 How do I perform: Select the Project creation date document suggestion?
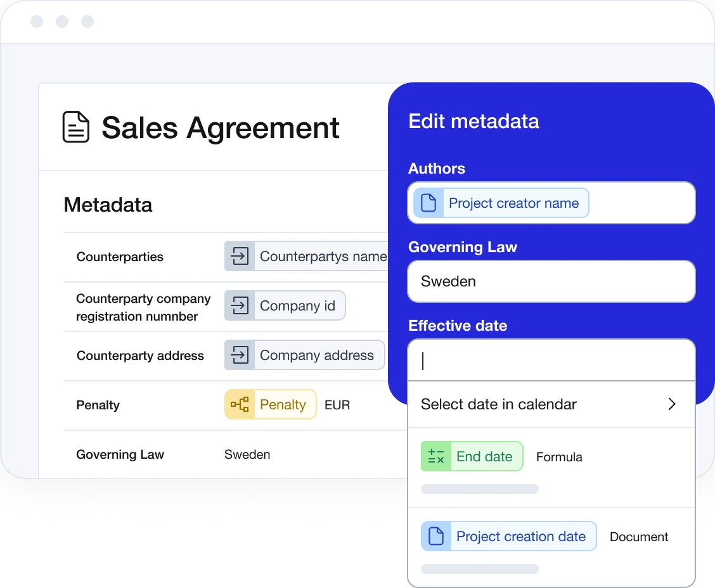tap(508, 536)
